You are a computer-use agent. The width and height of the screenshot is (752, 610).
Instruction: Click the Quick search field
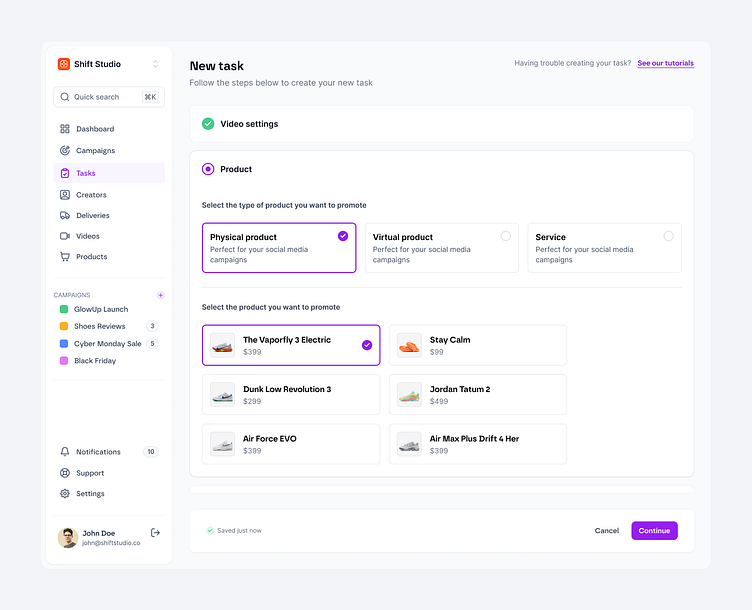point(108,97)
